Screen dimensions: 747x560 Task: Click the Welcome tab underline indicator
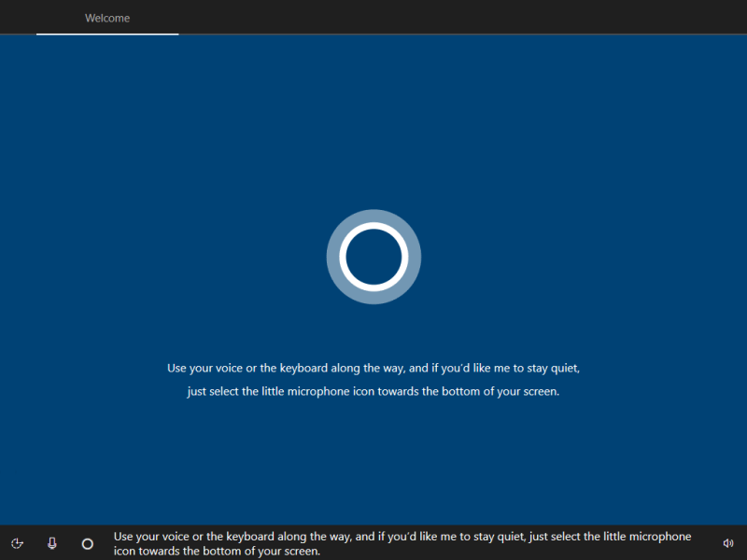click(106, 35)
